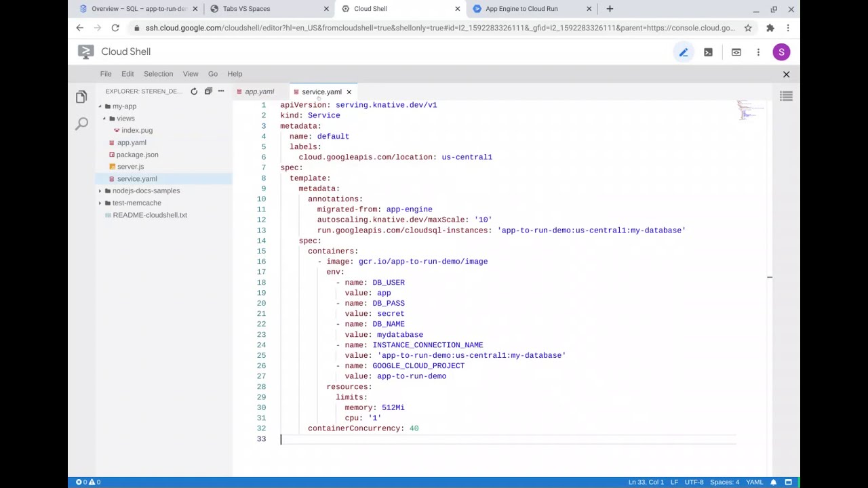The width and height of the screenshot is (868, 488).
Task: Open the Selection menu
Action: tap(158, 74)
